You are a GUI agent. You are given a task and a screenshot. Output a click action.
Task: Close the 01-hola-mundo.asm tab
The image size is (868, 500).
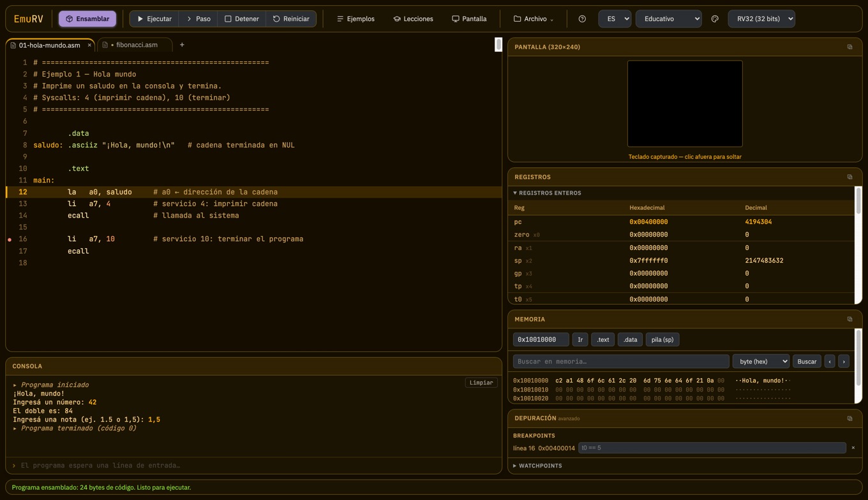coord(89,45)
